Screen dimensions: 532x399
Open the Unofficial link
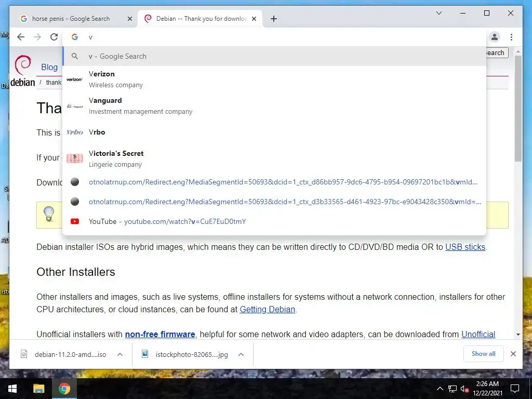pyautogui.click(x=478, y=334)
